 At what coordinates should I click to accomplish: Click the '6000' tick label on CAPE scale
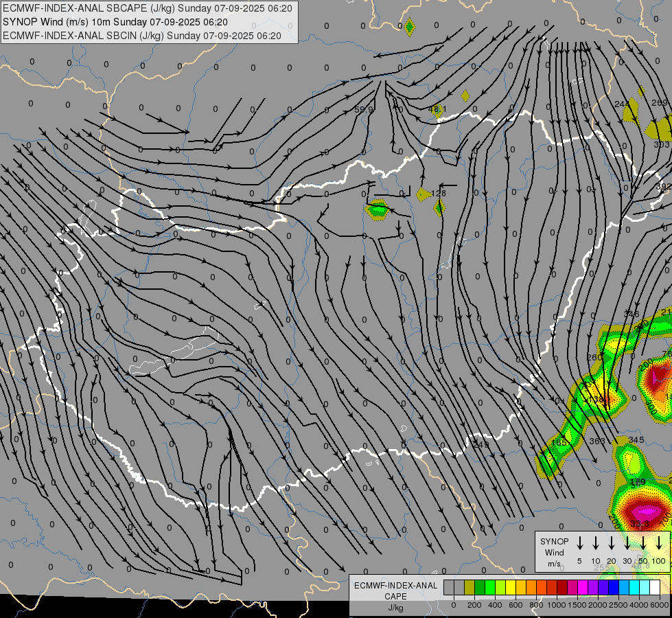[660, 605]
